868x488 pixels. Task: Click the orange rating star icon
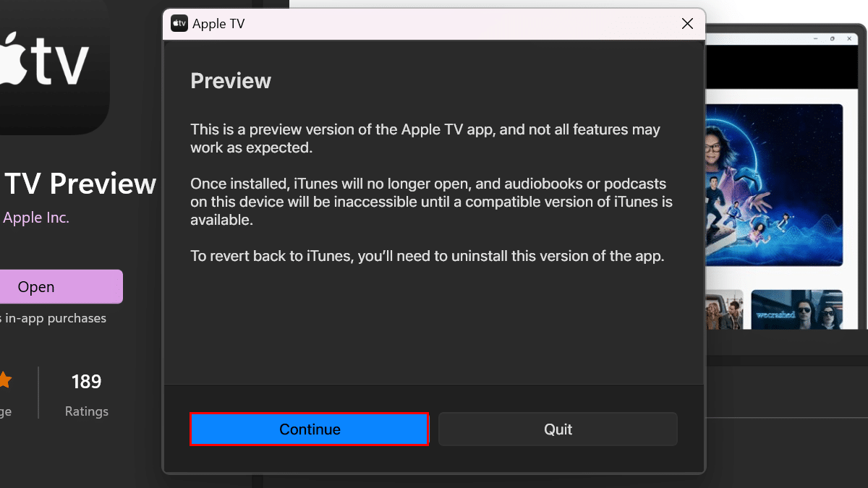(x=4, y=380)
